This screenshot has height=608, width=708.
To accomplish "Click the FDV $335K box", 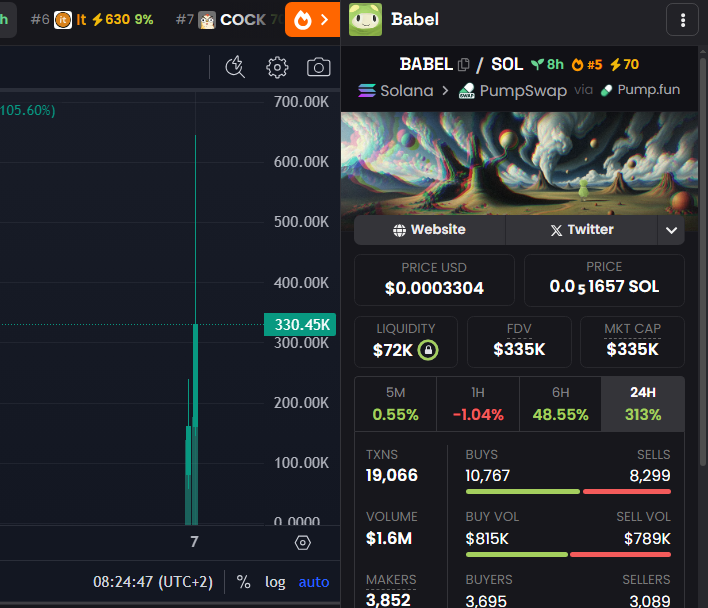I will click(x=519, y=342).
